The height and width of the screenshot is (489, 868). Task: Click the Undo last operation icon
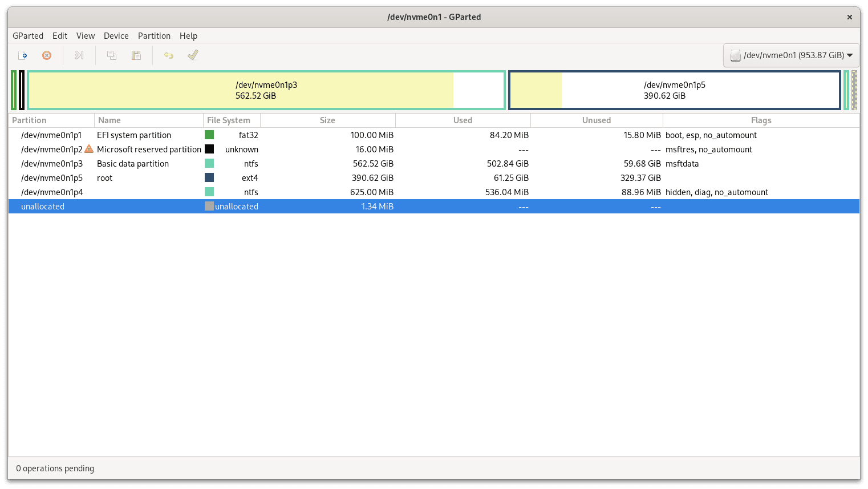pyautogui.click(x=169, y=55)
